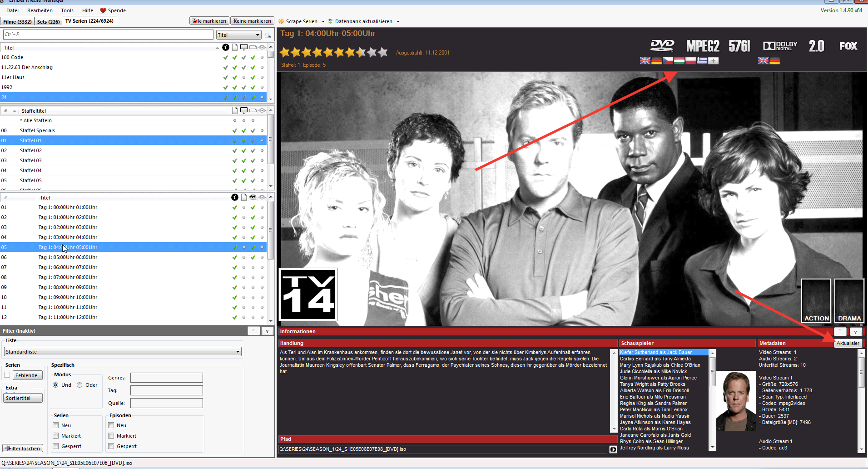The height and width of the screenshot is (469, 868).
Task: Click the DVD source logo
Action: point(662,45)
